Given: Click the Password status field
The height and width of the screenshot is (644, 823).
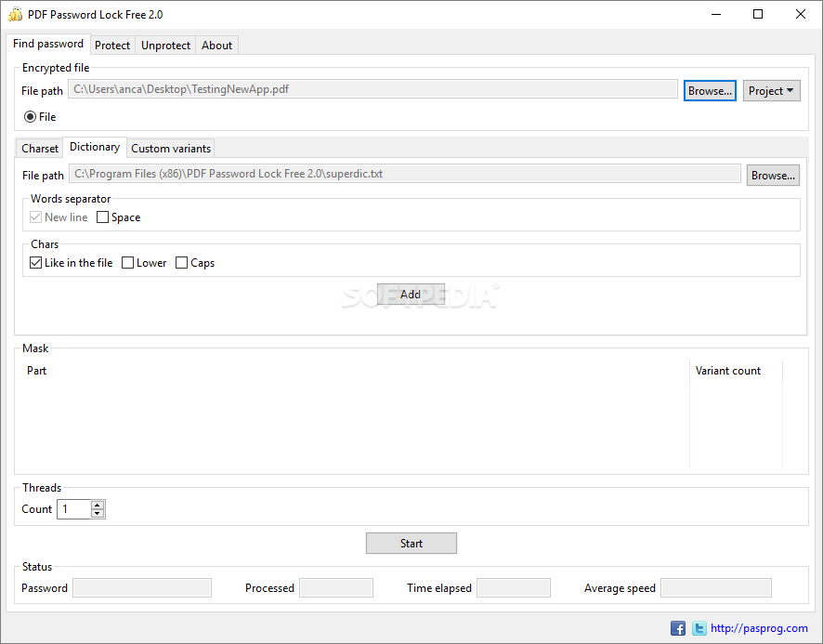Looking at the screenshot, I should pos(142,588).
